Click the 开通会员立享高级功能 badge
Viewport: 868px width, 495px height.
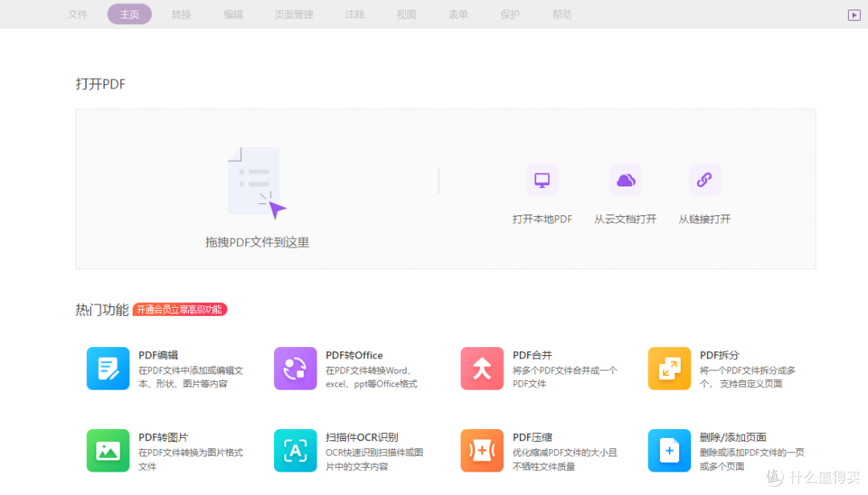[x=179, y=309]
